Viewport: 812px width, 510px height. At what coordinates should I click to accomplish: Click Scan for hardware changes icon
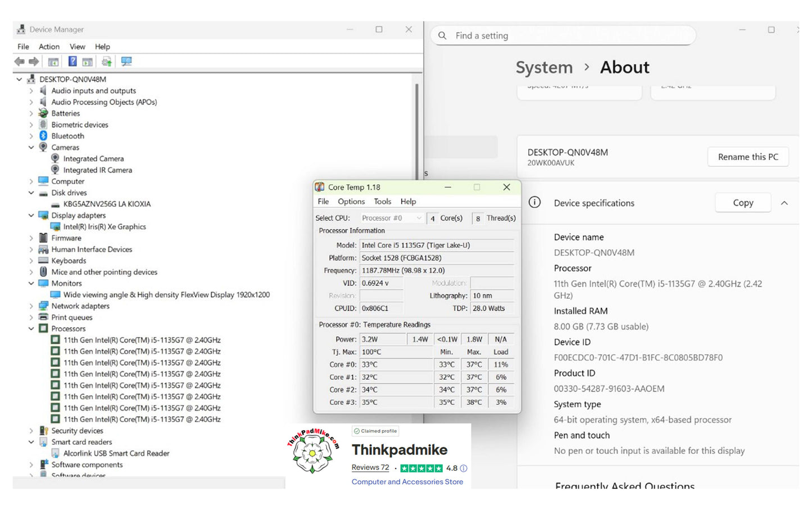(126, 62)
